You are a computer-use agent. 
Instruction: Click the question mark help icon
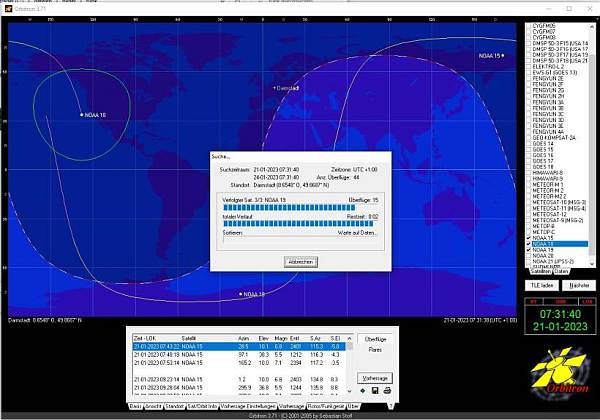tap(391, 406)
